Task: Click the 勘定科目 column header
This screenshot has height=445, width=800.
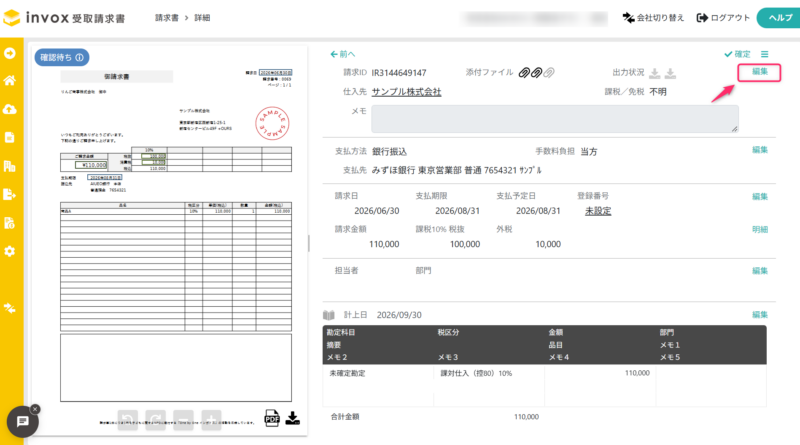Action: tap(341, 332)
